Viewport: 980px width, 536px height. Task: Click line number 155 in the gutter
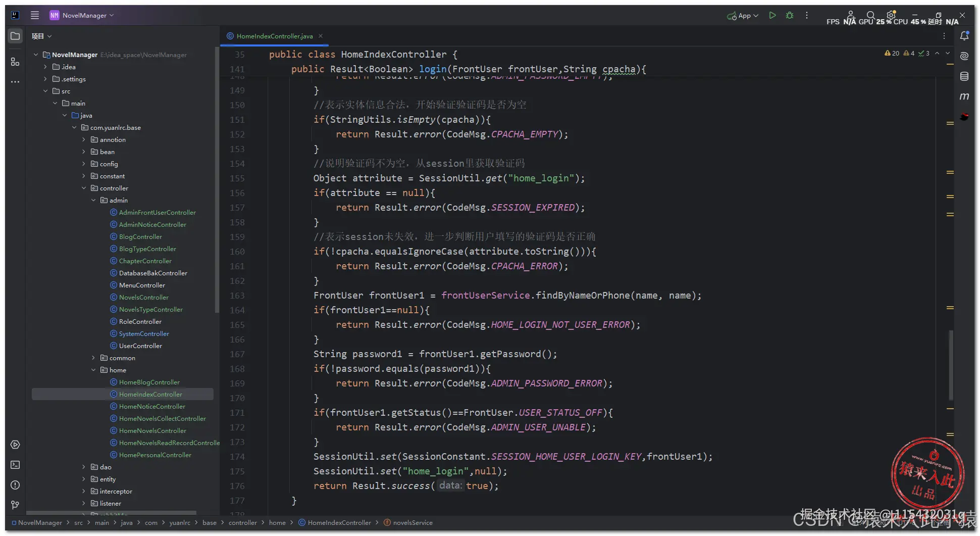[237, 178]
